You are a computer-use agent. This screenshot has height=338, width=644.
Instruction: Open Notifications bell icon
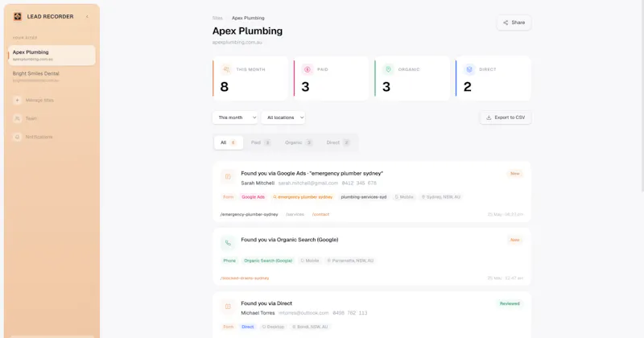[x=17, y=137]
